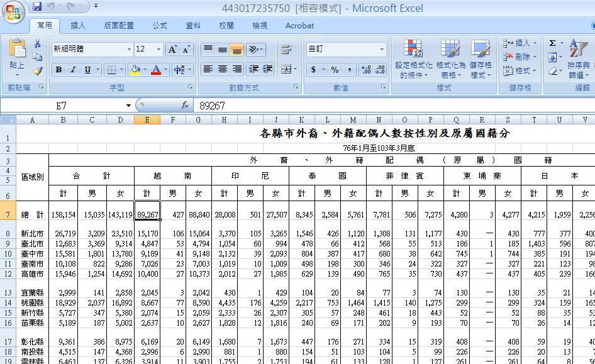Click 設定格式化的條件 button
The image size is (595, 364).
413,58
